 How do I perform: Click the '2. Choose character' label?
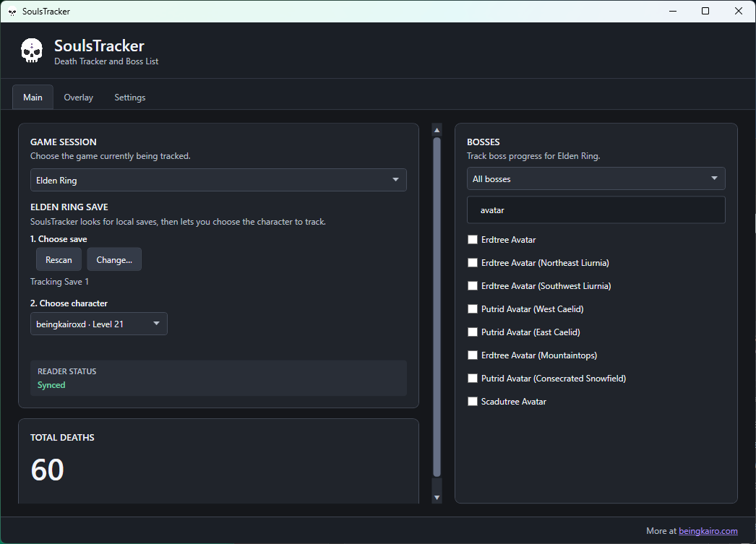coord(69,303)
